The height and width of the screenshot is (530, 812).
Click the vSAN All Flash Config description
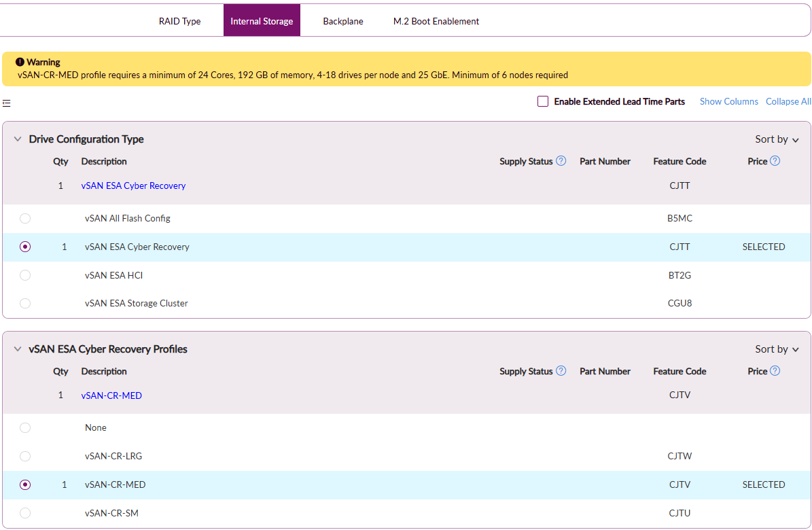pyautogui.click(x=127, y=218)
